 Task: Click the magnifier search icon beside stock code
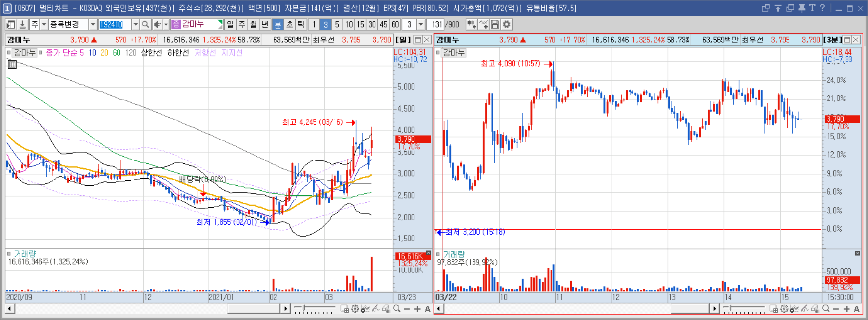(x=145, y=24)
